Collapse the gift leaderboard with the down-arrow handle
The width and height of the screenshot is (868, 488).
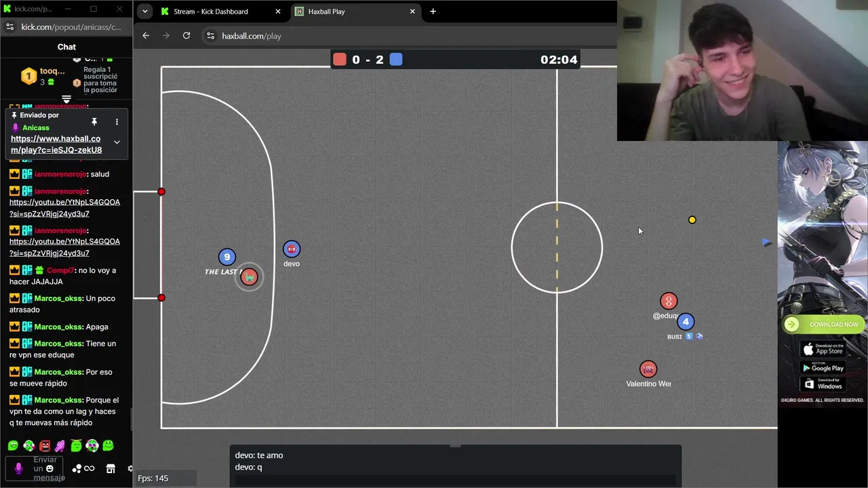(66, 99)
